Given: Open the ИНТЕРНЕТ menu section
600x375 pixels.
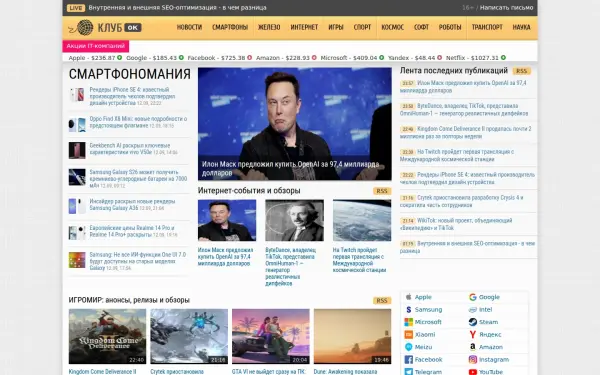Looking at the screenshot, I should (304, 28).
